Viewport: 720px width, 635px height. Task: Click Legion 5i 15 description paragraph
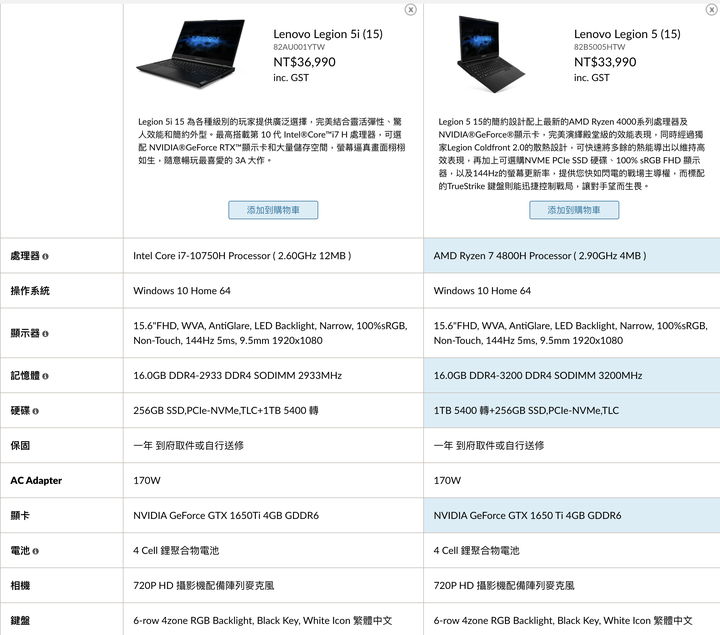click(272, 141)
